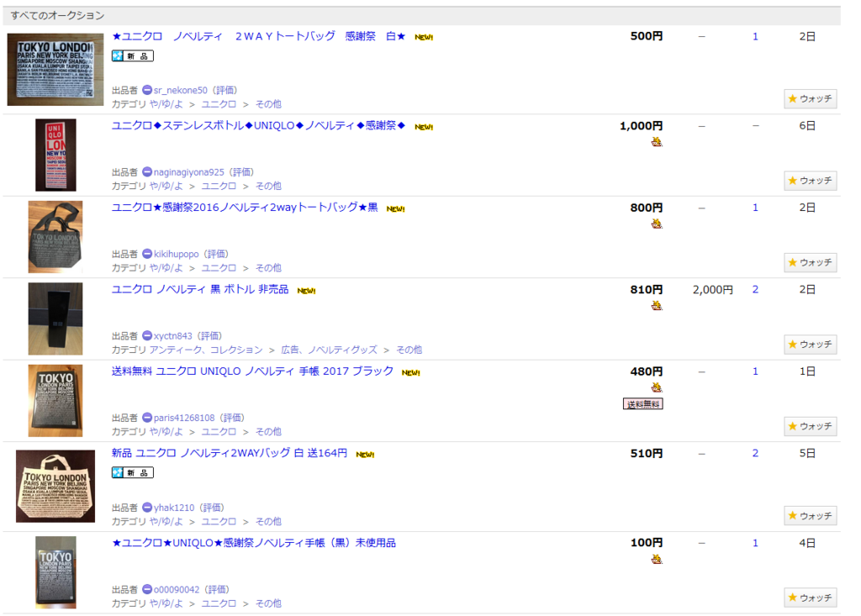Click the 2,000円 buy-now price
This screenshot has width=861, height=616.
click(x=713, y=289)
